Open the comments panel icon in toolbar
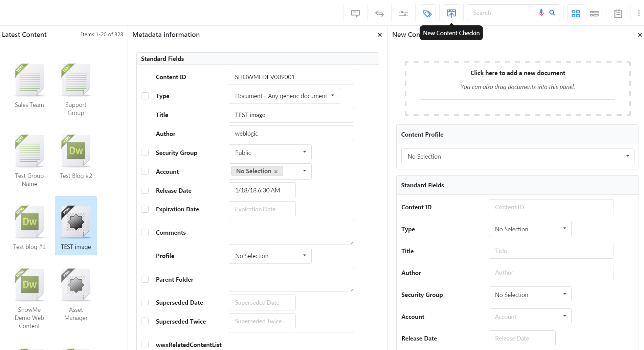Screen dimensions: 644x350 355,13
